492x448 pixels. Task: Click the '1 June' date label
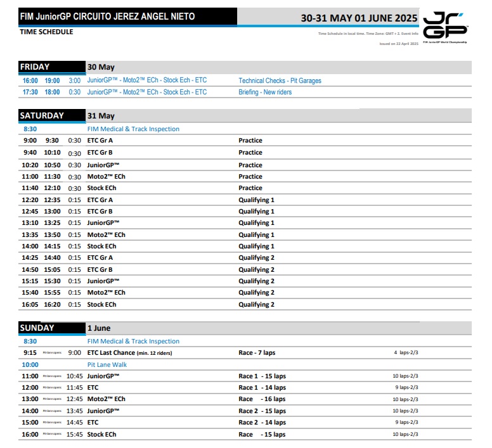99,328
